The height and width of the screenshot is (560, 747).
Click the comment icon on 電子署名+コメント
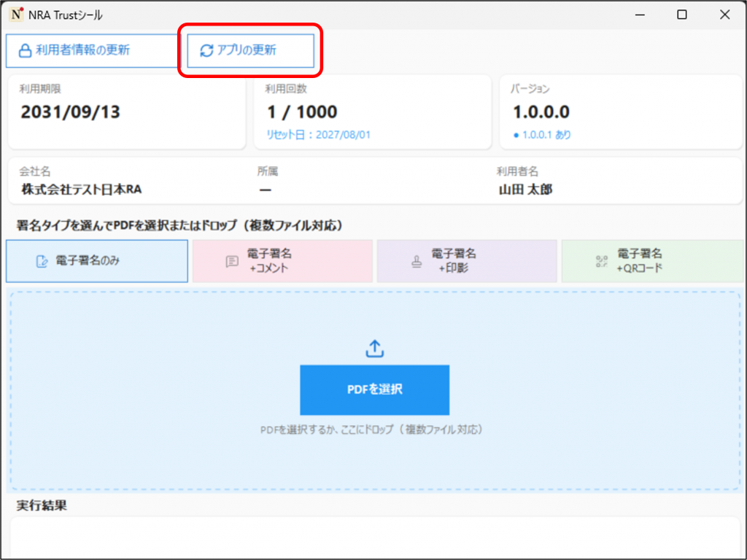pyautogui.click(x=232, y=261)
